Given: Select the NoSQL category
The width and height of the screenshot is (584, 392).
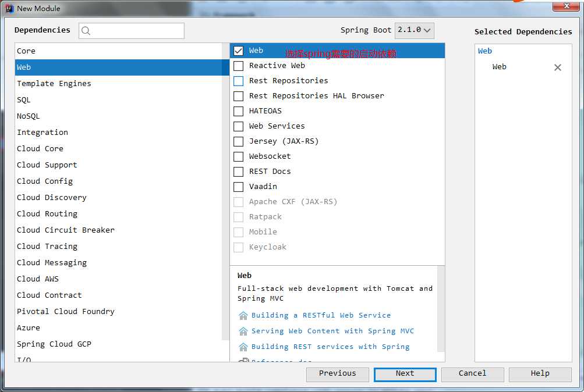Looking at the screenshot, I should [x=119, y=116].
